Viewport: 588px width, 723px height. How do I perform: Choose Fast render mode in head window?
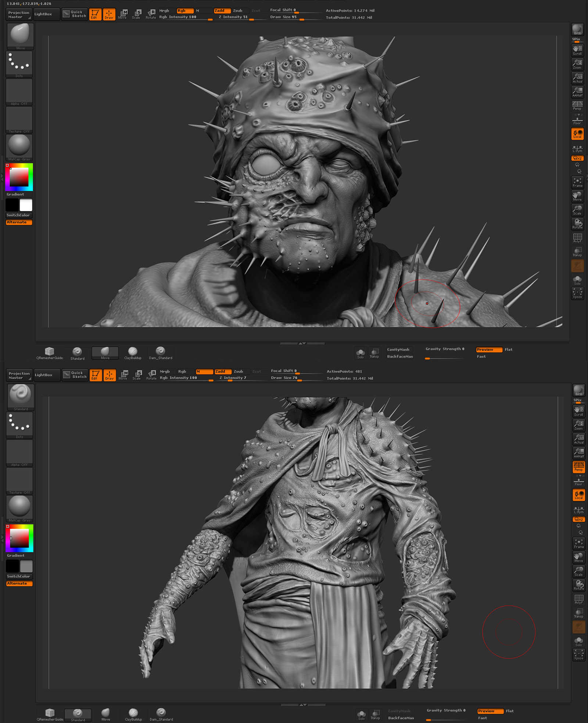[481, 356]
